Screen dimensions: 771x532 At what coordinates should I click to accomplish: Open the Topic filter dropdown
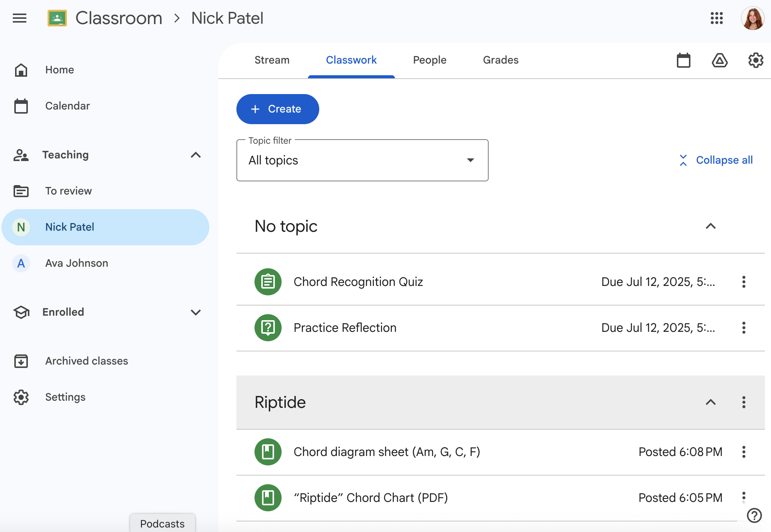tap(362, 161)
